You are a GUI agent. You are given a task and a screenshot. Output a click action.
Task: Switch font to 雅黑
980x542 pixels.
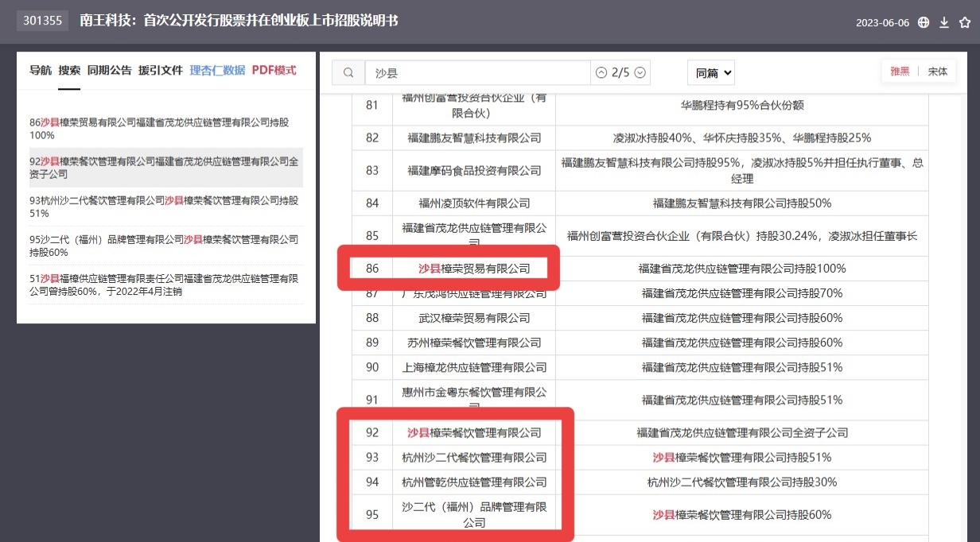[x=900, y=72]
